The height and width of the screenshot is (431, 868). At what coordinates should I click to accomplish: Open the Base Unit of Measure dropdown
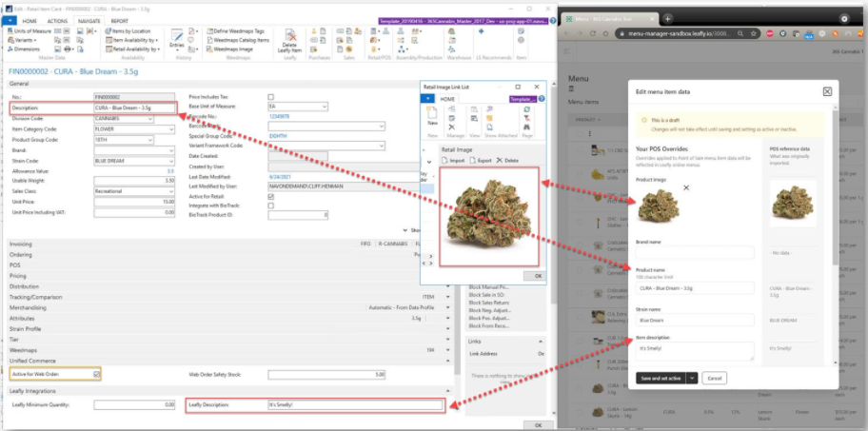(325, 107)
